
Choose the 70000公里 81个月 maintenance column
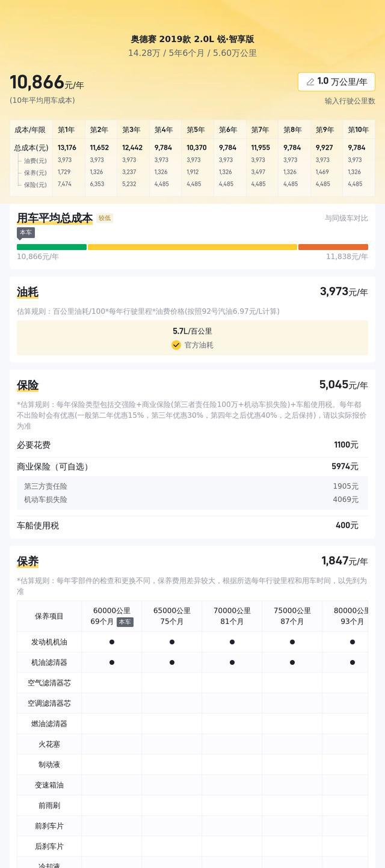click(x=232, y=616)
